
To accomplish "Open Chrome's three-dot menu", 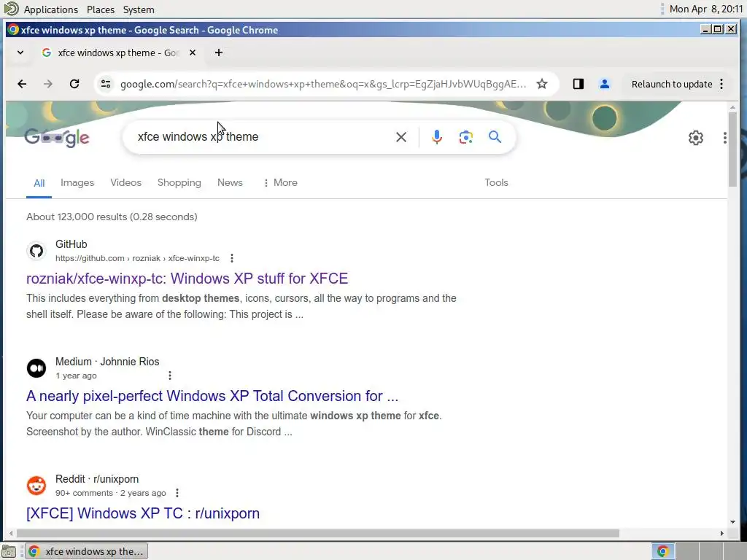I will click(721, 85).
